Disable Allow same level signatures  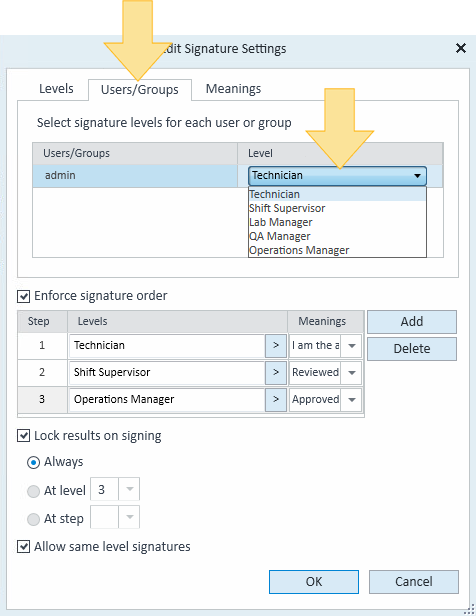(x=24, y=546)
